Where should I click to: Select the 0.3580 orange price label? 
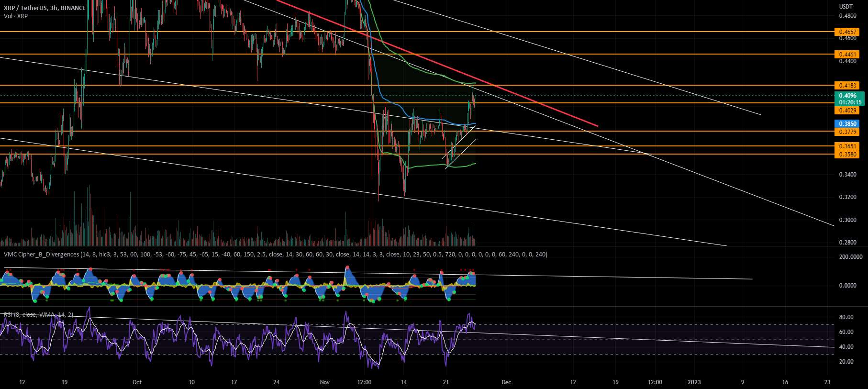[846, 155]
